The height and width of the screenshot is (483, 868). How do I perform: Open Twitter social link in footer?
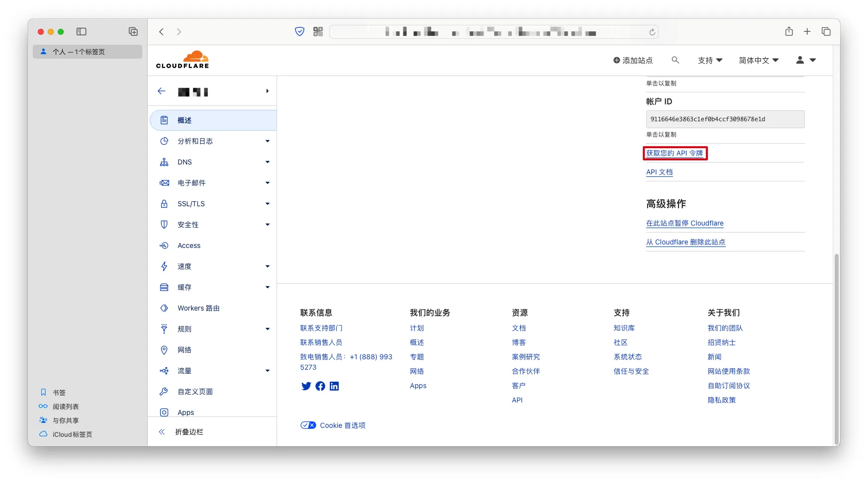[x=306, y=386]
